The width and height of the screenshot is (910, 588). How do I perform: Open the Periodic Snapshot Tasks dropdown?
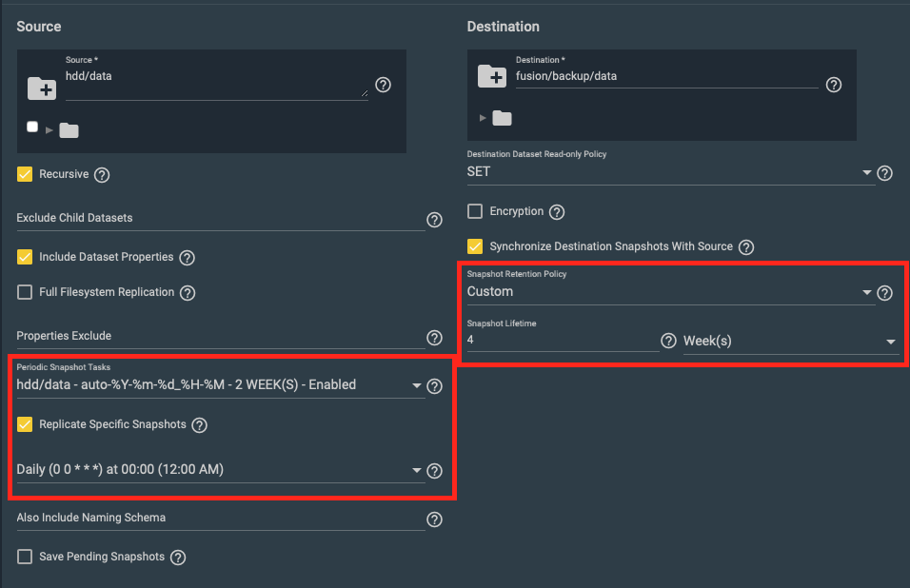220,385
